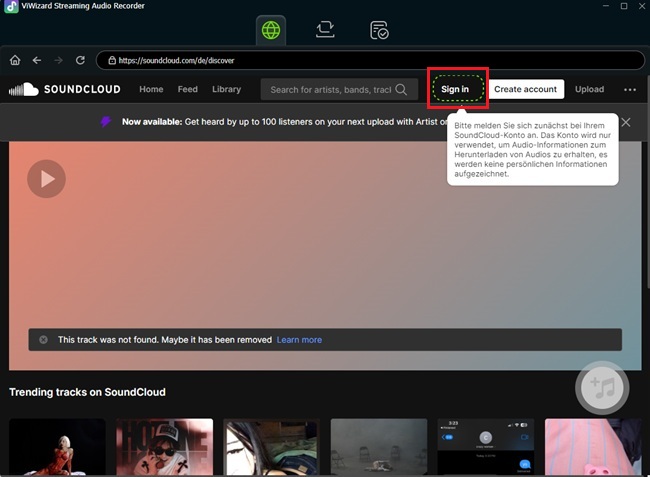The width and height of the screenshot is (650, 477).
Task: Open the phone screenshot track thumbnail
Action: (x=486, y=447)
